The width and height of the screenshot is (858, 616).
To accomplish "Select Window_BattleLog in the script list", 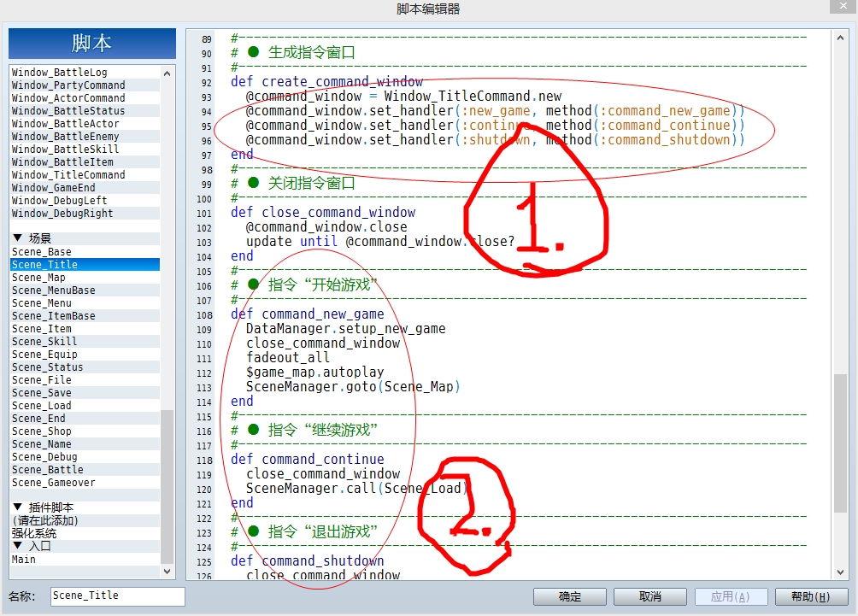I will (85, 73).
